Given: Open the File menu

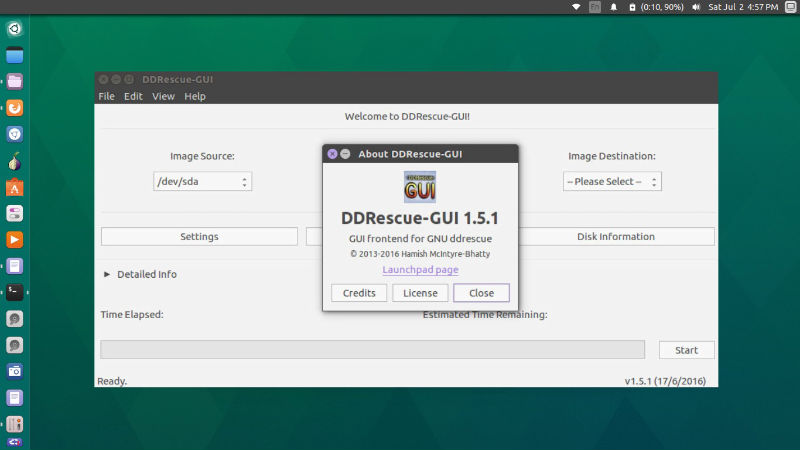Looking at the screenshot, I should [107, 96].
